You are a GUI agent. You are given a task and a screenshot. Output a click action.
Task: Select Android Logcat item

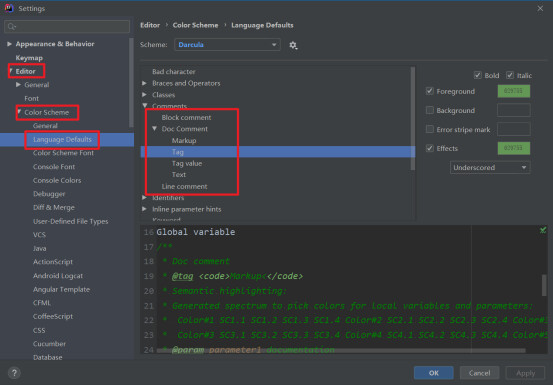(x=58, y=276)
